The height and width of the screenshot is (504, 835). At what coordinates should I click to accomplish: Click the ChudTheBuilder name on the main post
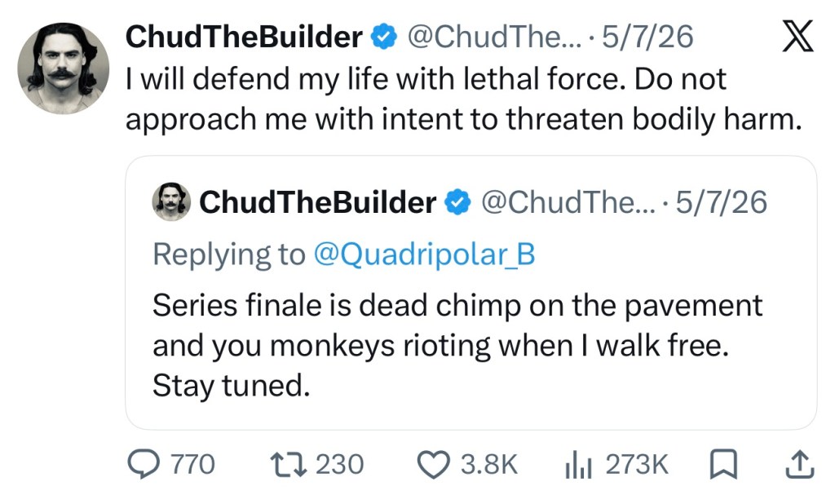click(244, 37)
